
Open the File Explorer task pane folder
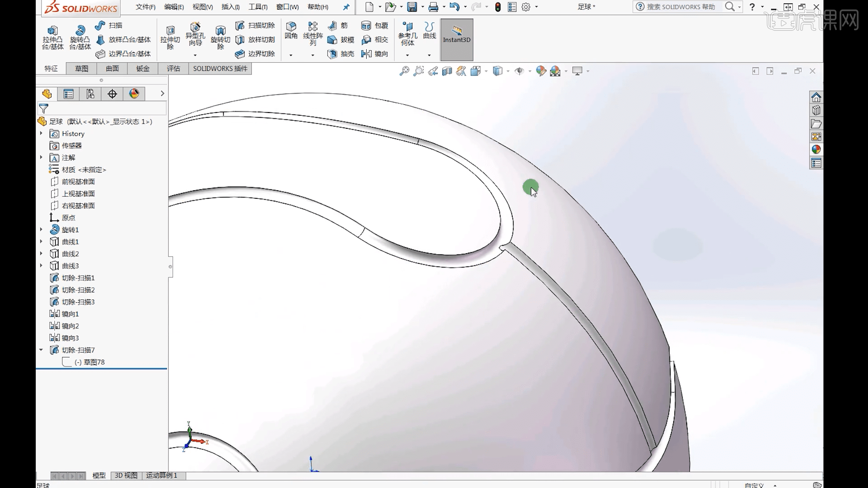[816, 124]
